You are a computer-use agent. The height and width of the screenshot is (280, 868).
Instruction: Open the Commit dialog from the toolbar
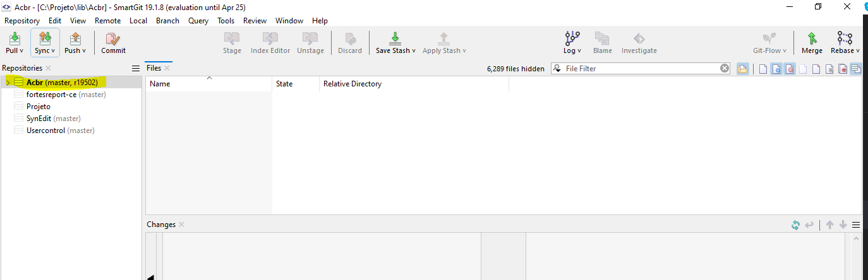114,42
